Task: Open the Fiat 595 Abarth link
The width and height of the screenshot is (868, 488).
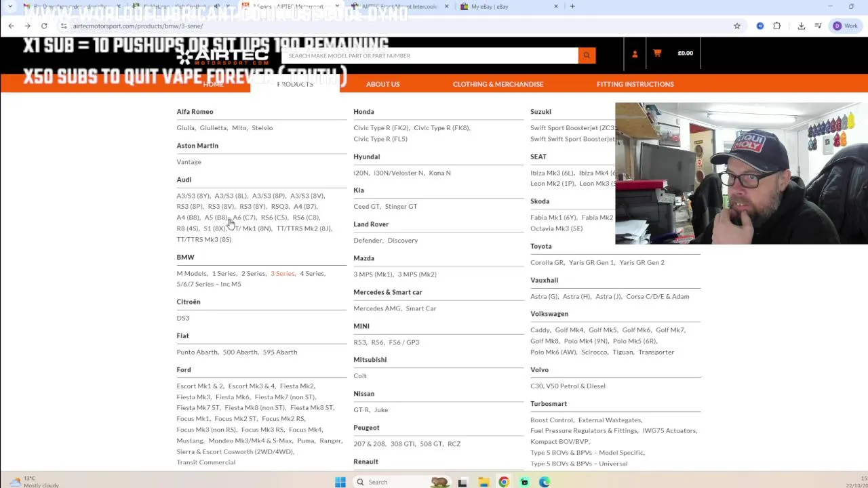Action: pyautogui.click(x=279, y=352)
